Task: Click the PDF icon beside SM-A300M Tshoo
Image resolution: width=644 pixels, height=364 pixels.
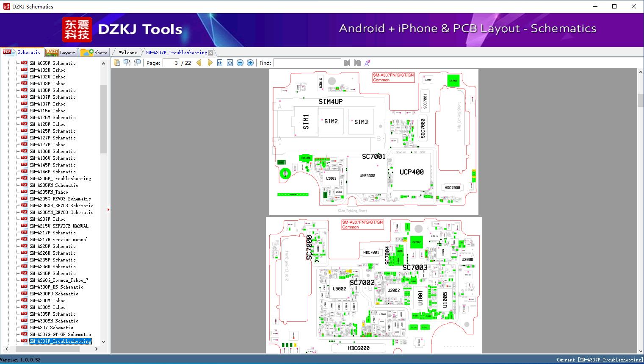Action: tap(24, 300)
